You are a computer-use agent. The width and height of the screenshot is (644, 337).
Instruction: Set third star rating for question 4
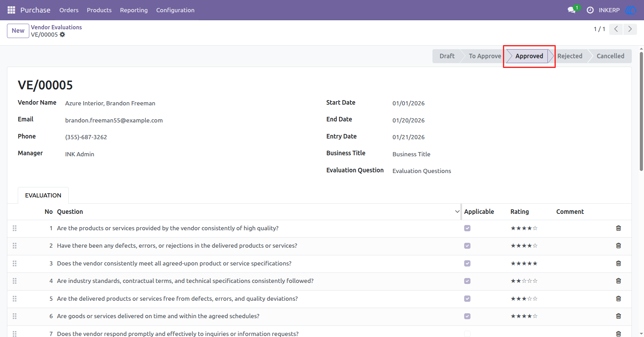coord(524,281)
